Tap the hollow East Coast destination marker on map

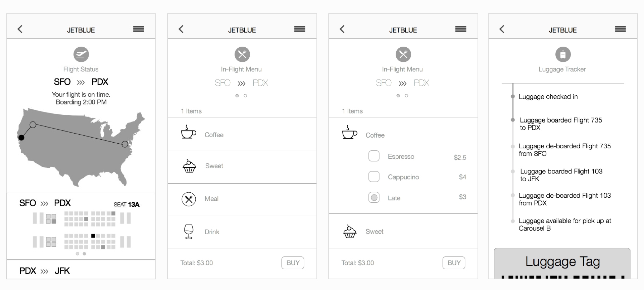pos(125,144)
